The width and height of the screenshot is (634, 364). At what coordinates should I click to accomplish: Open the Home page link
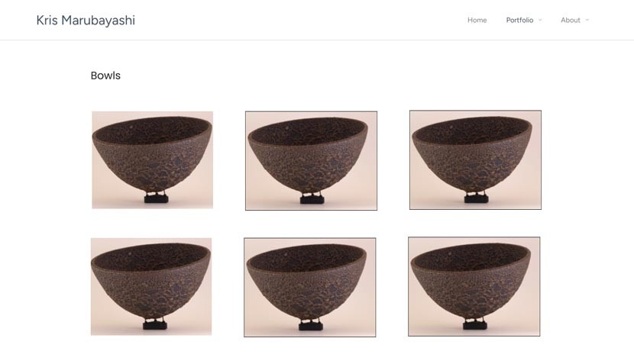coord(477,20)
